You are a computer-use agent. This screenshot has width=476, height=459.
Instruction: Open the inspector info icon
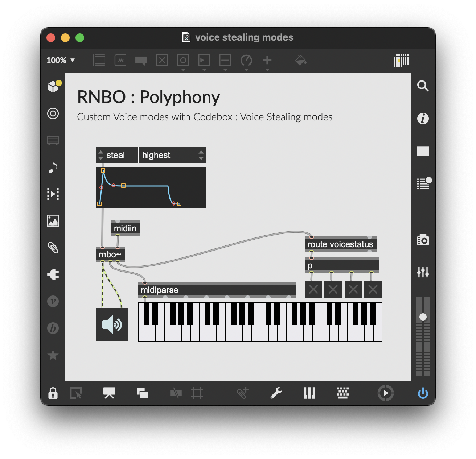423,119
